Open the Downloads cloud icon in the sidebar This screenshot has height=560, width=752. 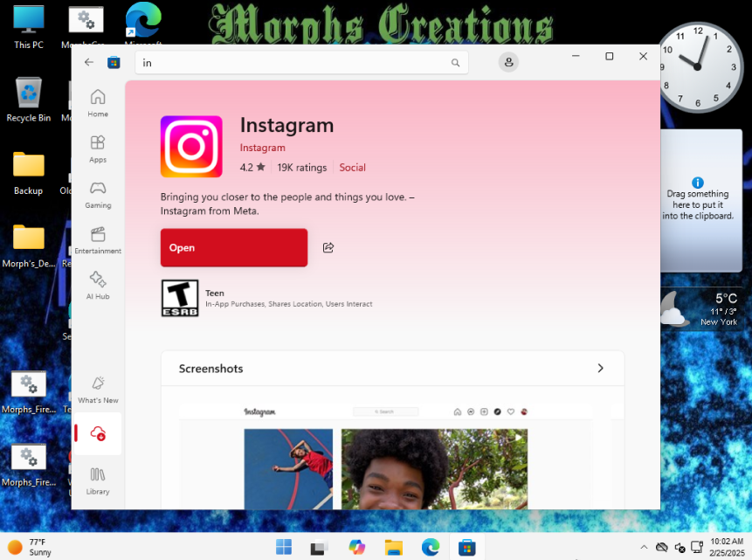(98, 433)
